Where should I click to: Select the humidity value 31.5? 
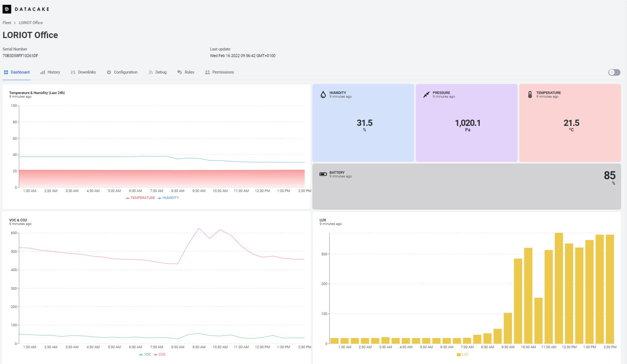(364, 123)
